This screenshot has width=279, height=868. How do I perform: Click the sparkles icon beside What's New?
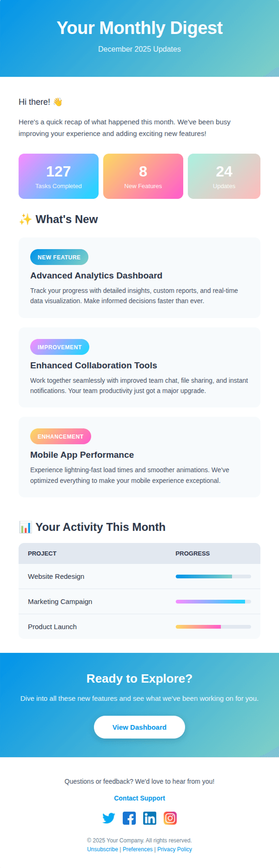point(25,219)
